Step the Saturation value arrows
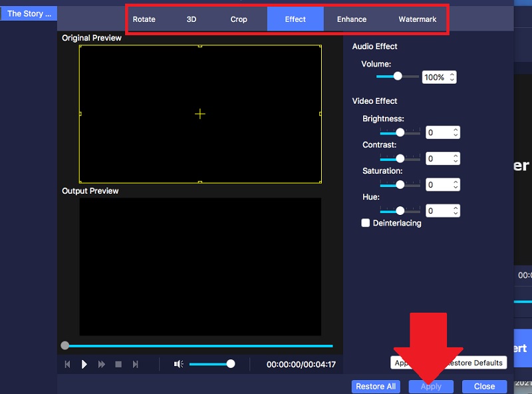The width and height of the screenshot is (532, 394). click(x=456, y=185)
